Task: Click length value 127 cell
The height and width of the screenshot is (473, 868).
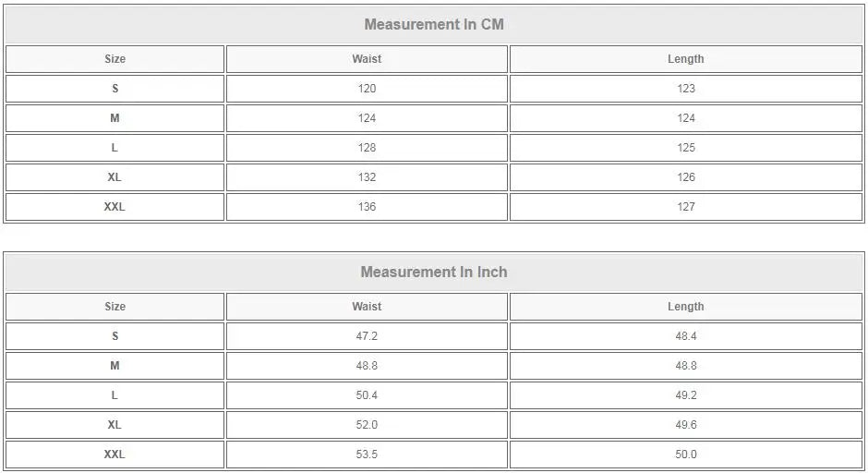Action: point(685,207)
